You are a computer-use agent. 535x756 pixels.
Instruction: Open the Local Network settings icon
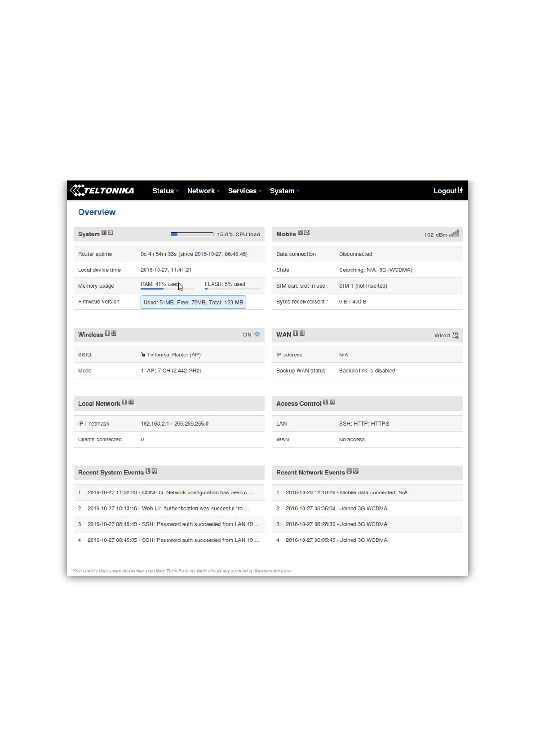click(x=131, y=402)
